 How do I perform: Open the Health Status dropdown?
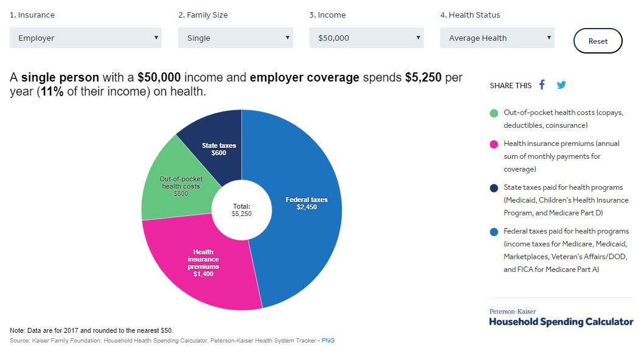point(497,38)
